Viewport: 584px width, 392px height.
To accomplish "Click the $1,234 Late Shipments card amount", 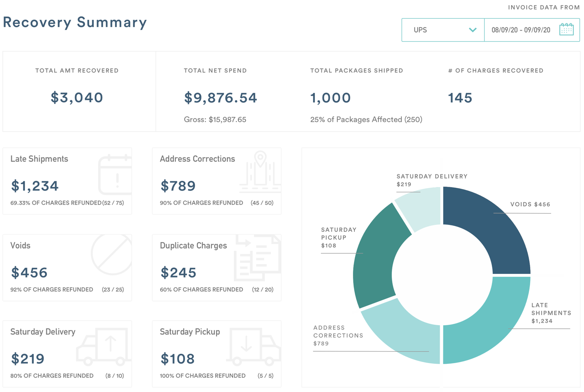I will tap(35, 186).
